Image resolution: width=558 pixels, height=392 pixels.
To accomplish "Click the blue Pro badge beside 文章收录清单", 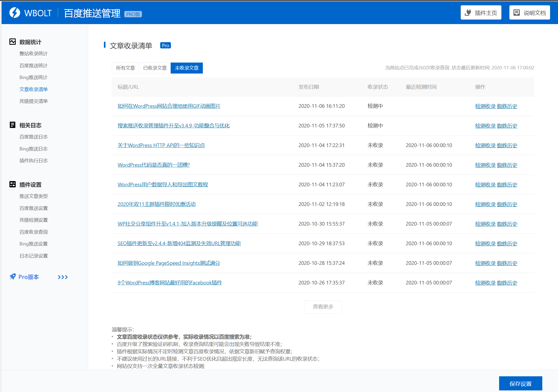I will [165, 45].
